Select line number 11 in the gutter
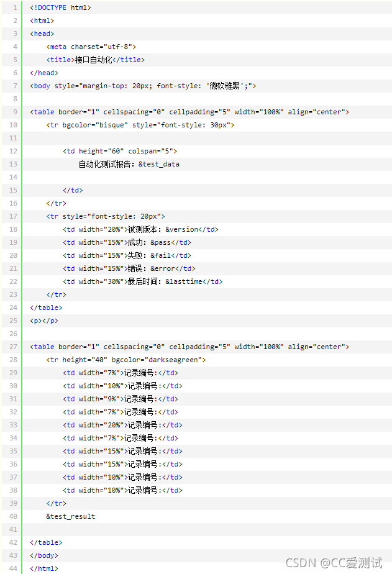The height and width of the screenshot is (574, 392). tap(13, 138)
